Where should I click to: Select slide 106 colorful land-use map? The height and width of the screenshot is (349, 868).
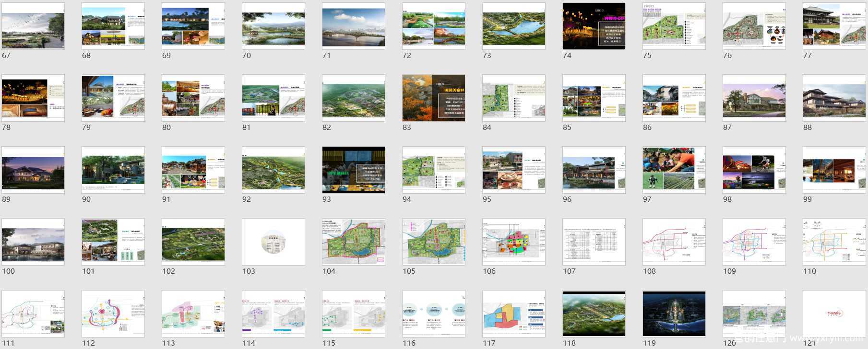pos(514,242)
